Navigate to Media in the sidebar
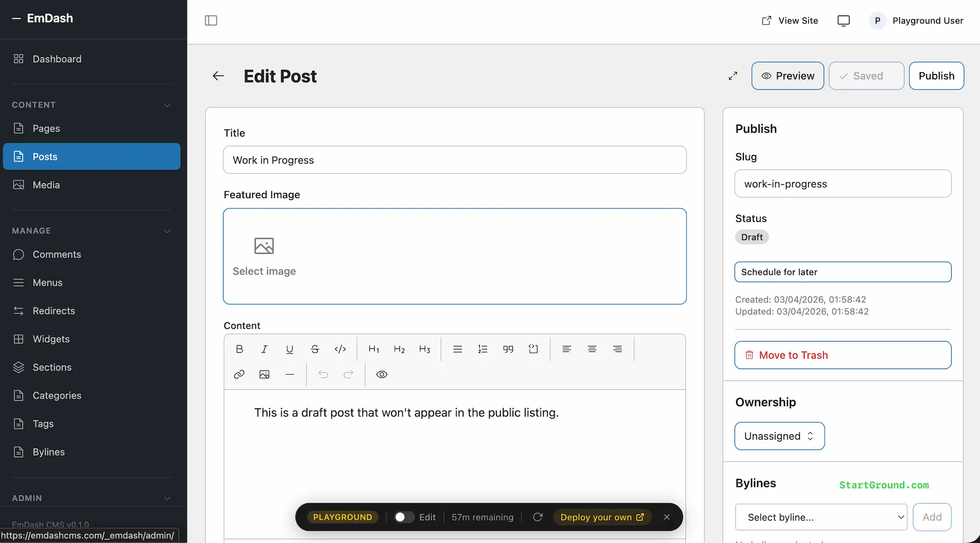The height and width of the screenshot is (543, 980). tap(46, 185)
